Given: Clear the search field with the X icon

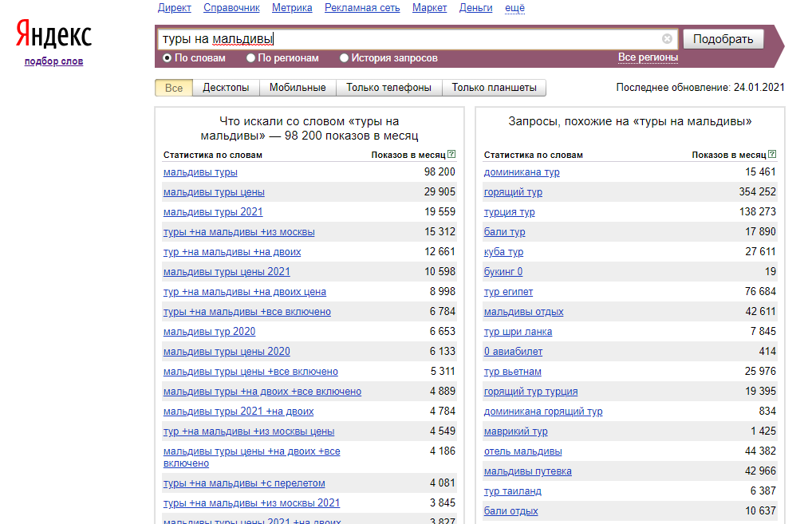Looking at the screenshot, I should point(667,39).
